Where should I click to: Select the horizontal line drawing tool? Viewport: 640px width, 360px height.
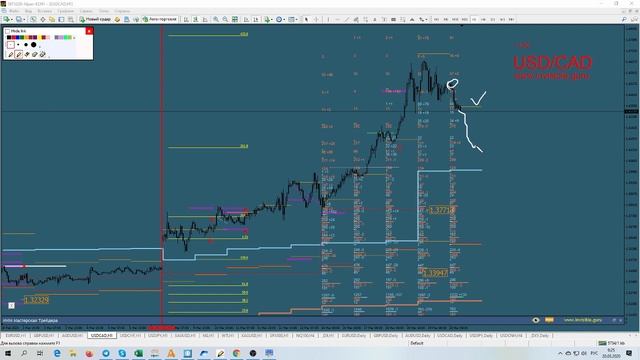tap(338, 19)
